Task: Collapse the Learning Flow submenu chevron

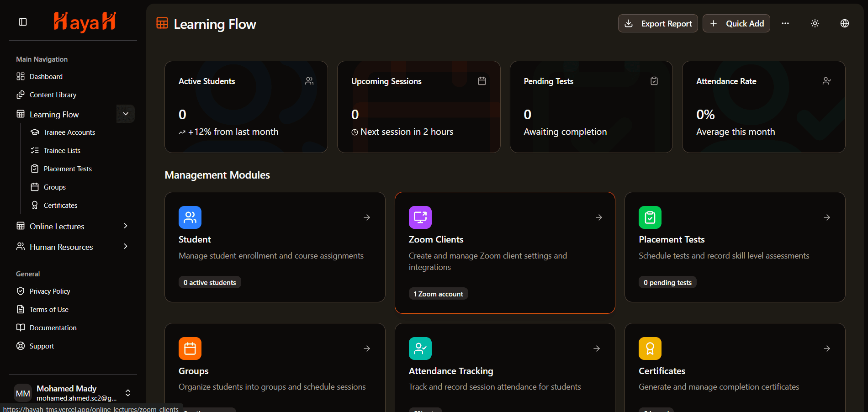Action: (x=126, y=114)
